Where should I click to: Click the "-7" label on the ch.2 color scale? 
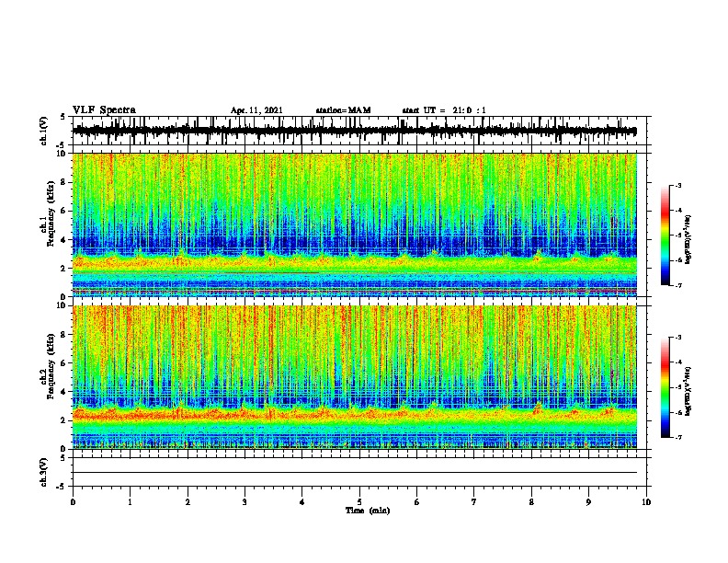point(677,437)
